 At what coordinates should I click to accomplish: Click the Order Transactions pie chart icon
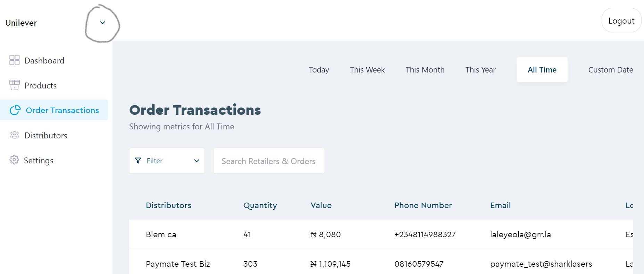15,110
